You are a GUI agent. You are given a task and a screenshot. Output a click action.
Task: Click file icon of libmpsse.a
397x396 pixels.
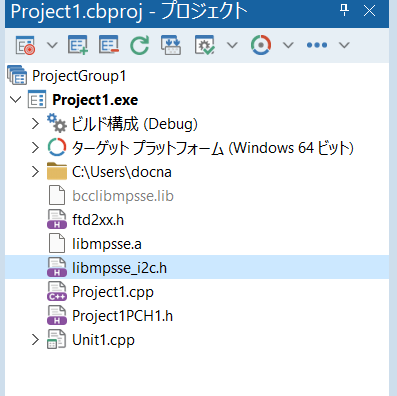pos(57,243)
